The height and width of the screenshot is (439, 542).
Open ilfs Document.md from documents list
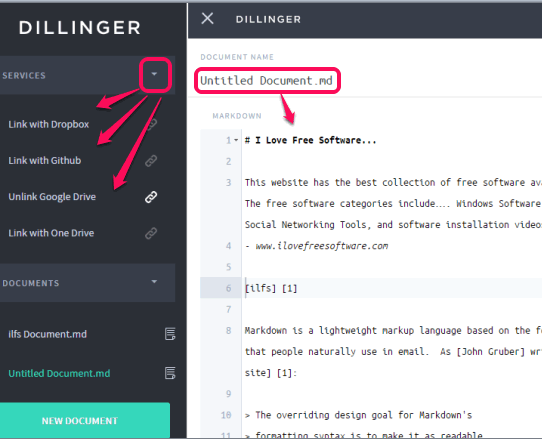click(48, 334)
